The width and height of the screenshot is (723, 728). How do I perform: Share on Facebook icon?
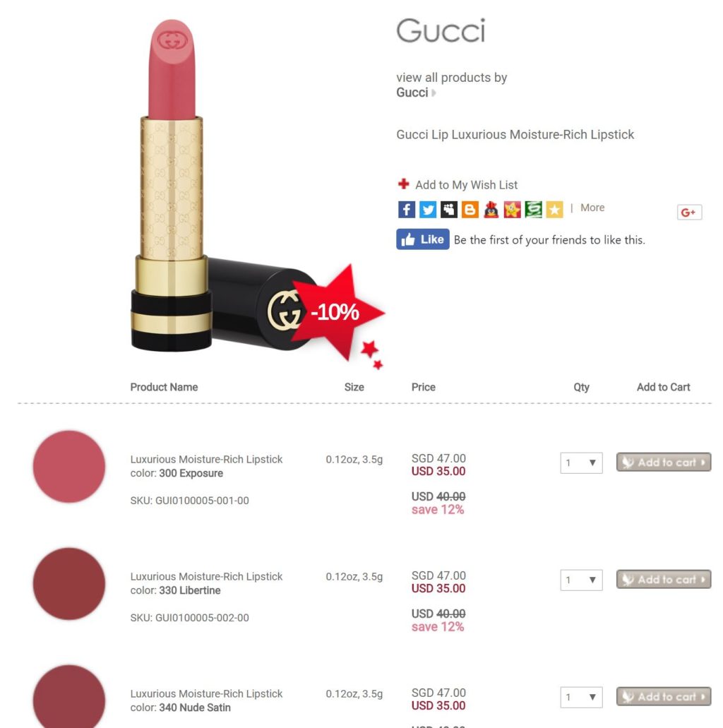pos(406,210)
